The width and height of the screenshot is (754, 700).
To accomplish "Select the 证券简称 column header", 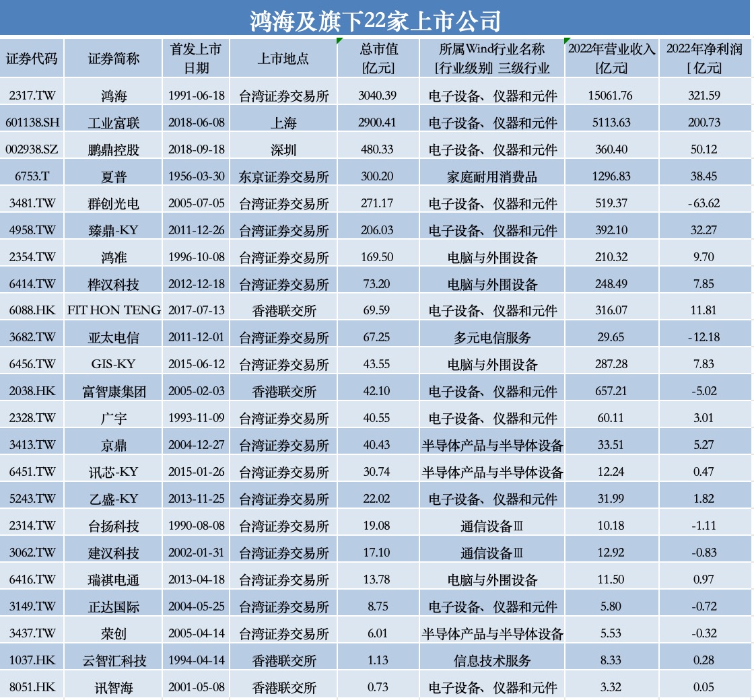I will tap(114, 59).
